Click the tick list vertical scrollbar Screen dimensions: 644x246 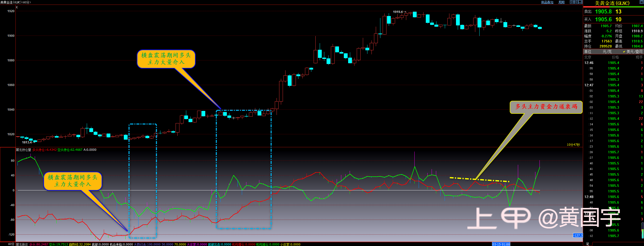pyautogui.click(x=642, y=231)
